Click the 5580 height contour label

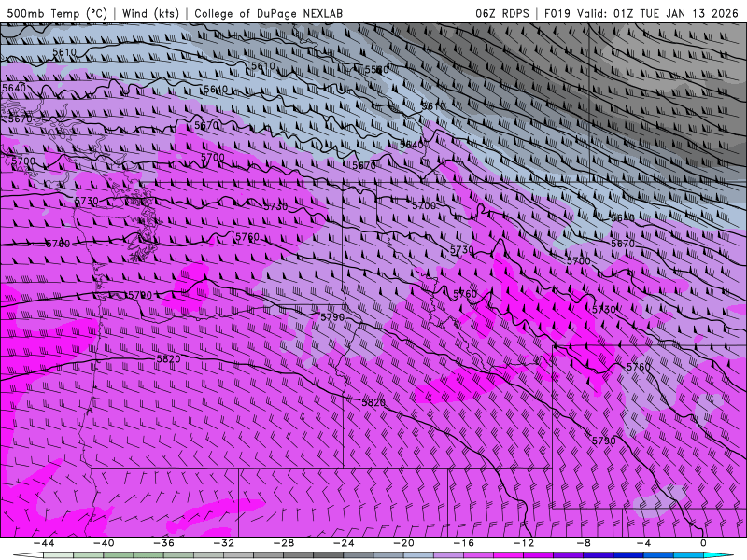tap(377, 70)
